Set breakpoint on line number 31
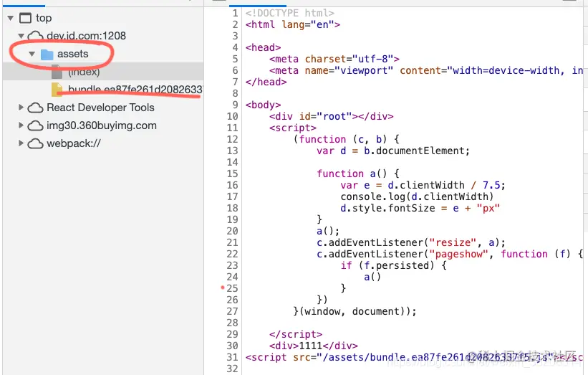The height and width of the screenshot is (375, 588). pos(232,357)
